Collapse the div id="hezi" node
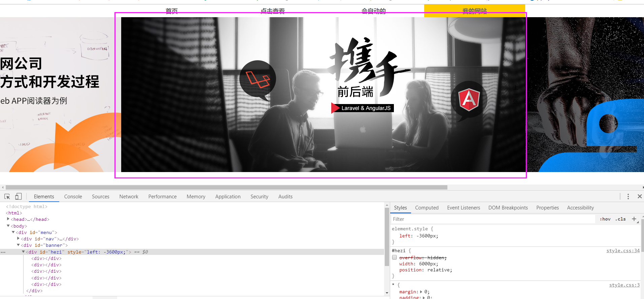The height and width of the screenshot is (299, 644). pos(24,252)
